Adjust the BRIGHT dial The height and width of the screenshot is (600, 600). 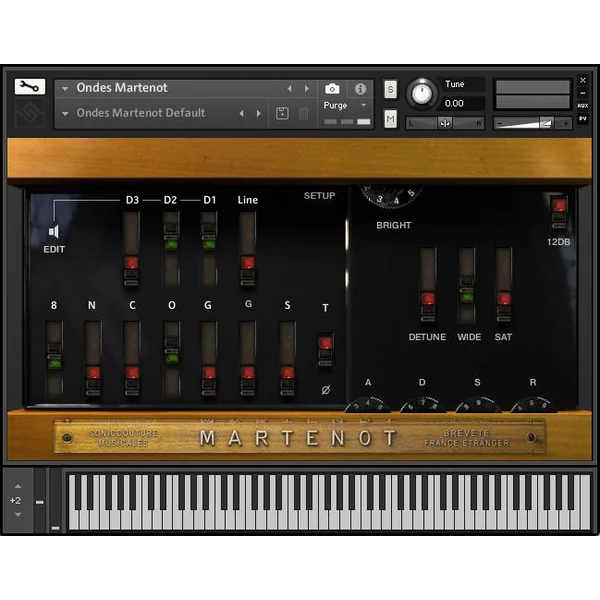391,196
